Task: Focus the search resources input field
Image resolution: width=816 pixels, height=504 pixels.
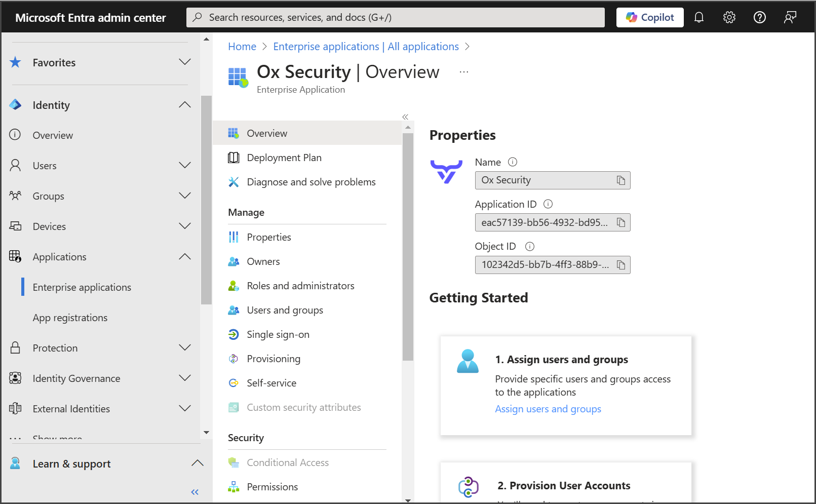Action: [395, 18]
